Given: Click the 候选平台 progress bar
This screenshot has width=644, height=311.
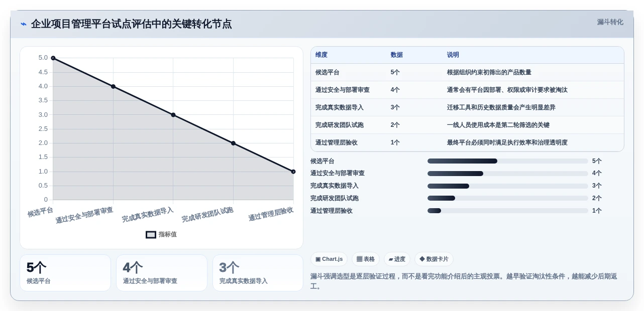Looking at the screenshot, I should coord(507,161).
